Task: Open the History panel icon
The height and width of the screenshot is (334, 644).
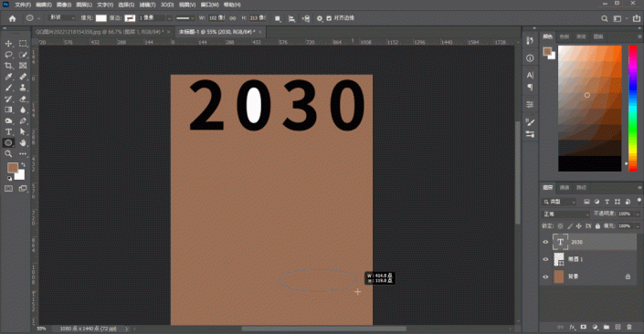Action: [x=530, y=40]
